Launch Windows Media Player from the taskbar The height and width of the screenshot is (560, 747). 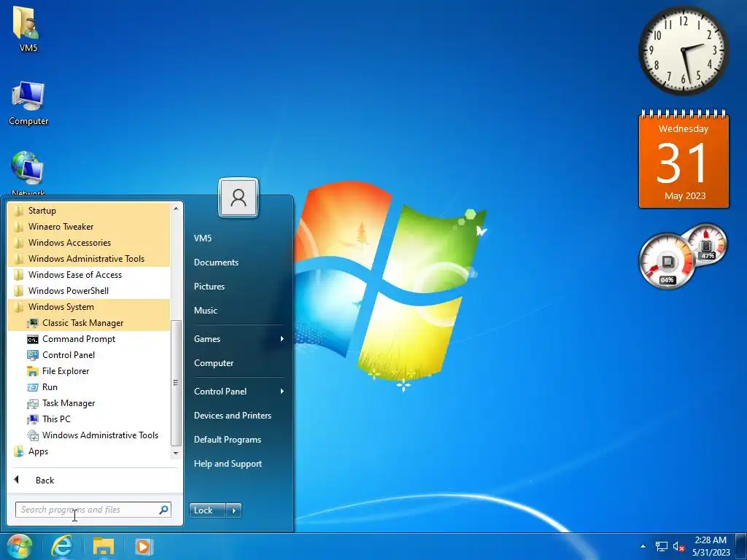tap(144, 547)
